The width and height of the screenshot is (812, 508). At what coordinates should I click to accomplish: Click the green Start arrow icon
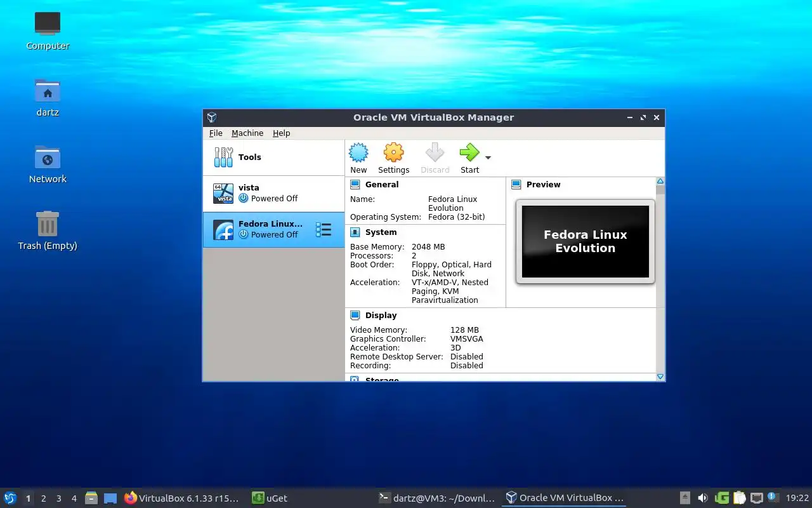click(469, 153)
